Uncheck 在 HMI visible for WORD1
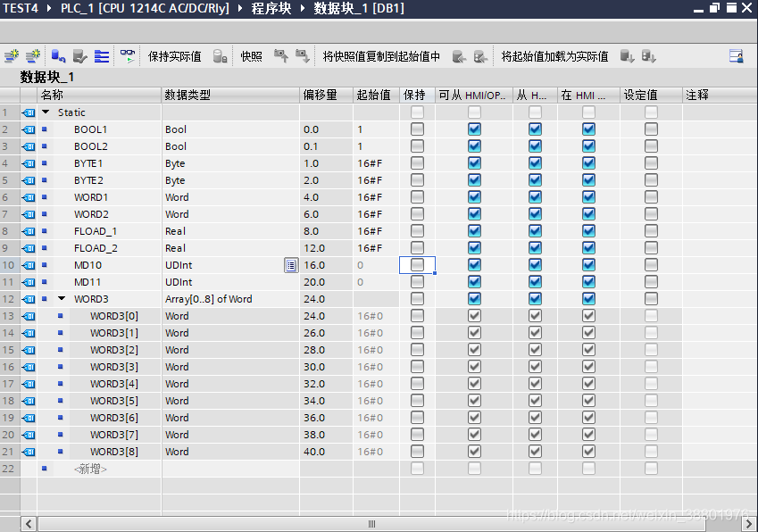The height and width of the screenshot is (532, 758). [588, 197]
